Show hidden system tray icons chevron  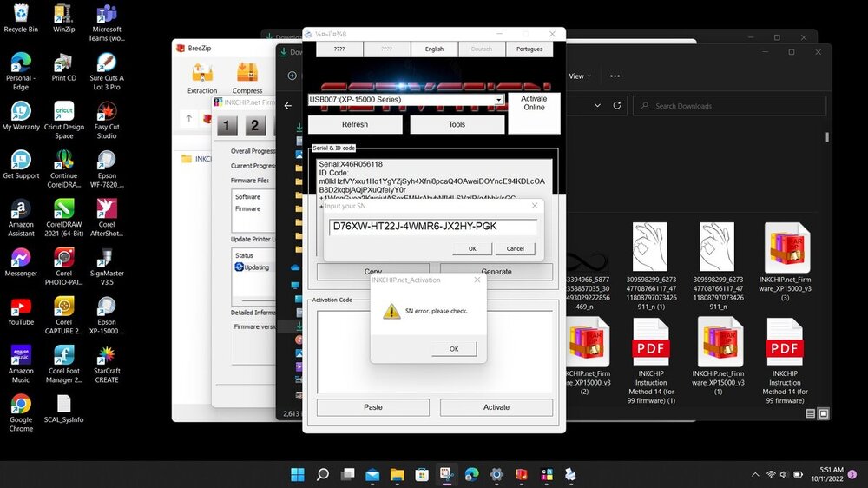tap(755, 475)
